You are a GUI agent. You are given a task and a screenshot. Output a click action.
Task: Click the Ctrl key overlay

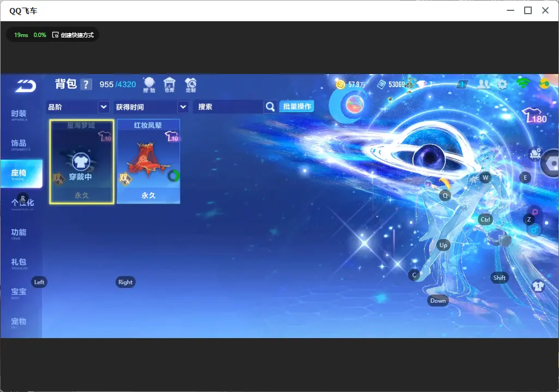485,219
